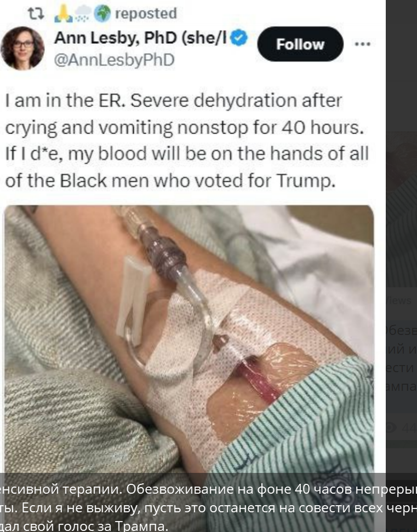Click the display name Ann Lesby, PhD
This screenshot has width=417, height=532.
pyautogui.click(x=140, y=38)
